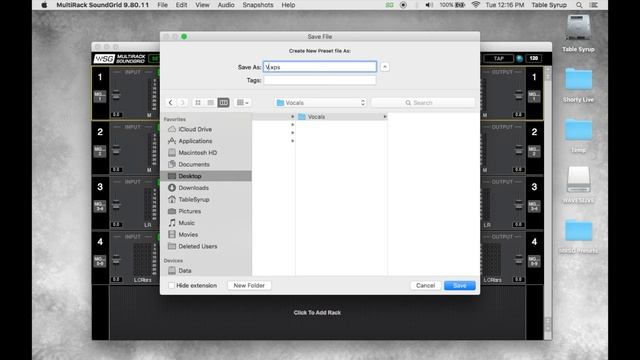Click the clock showing Tue 12:16 PM
This screenshot has width=640, height=360.
click(505, 5)
